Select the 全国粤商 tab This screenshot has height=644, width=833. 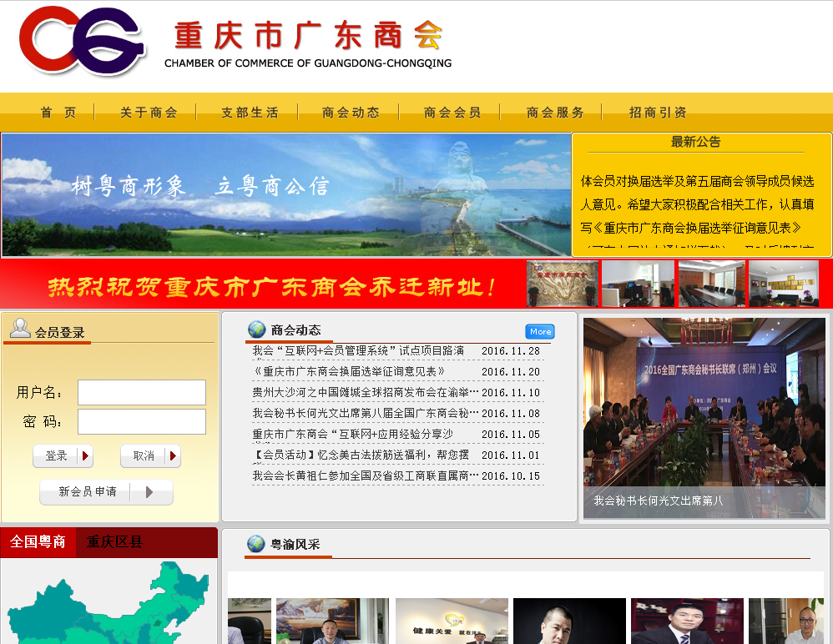click(38, 542)
